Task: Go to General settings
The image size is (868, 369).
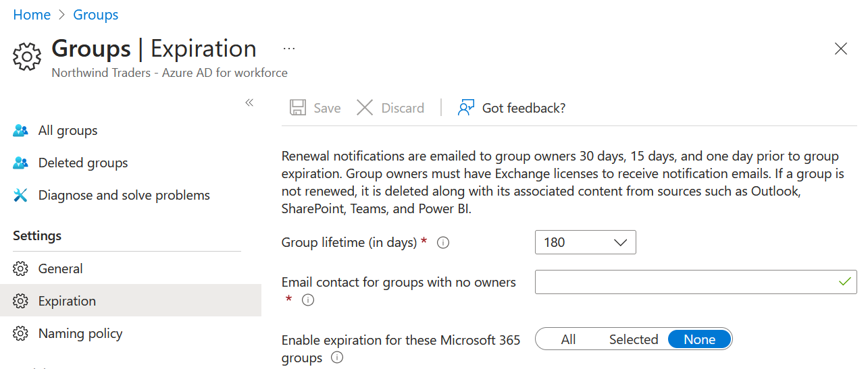Action: [60, 268]
